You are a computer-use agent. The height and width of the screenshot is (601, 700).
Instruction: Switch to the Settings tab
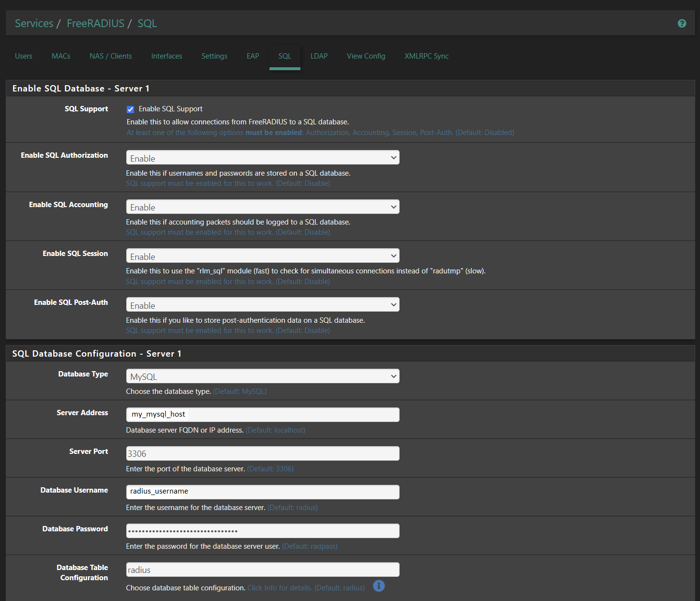click(x=214, y=56)
